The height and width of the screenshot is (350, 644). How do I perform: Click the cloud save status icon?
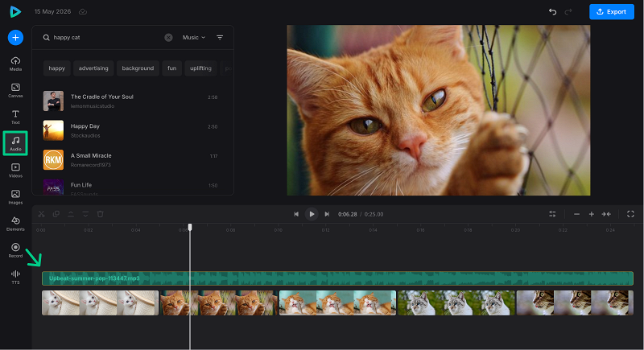83,12
